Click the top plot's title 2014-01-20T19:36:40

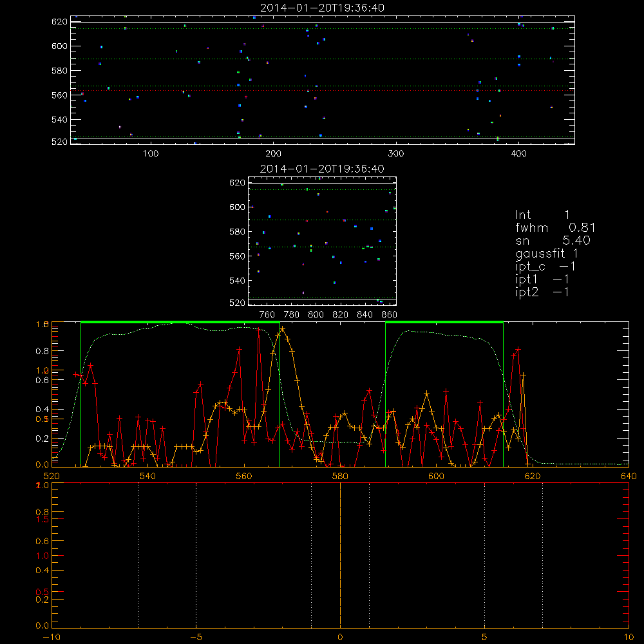pyautogui.click(x=323, y=8)
